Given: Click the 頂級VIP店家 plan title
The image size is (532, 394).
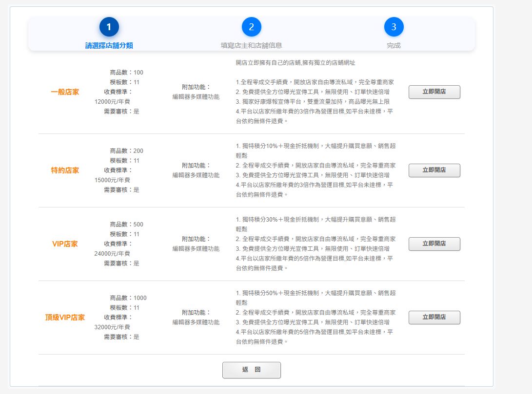Looking at the screenshot, I should (65, 317).
